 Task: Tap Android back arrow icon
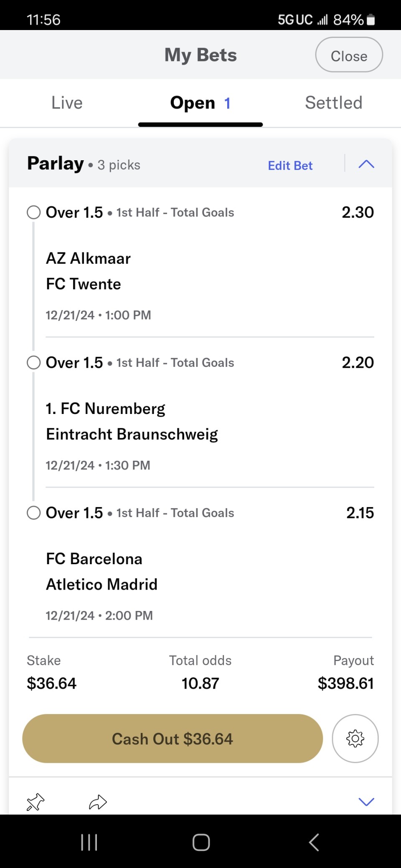tap(314, 842)
